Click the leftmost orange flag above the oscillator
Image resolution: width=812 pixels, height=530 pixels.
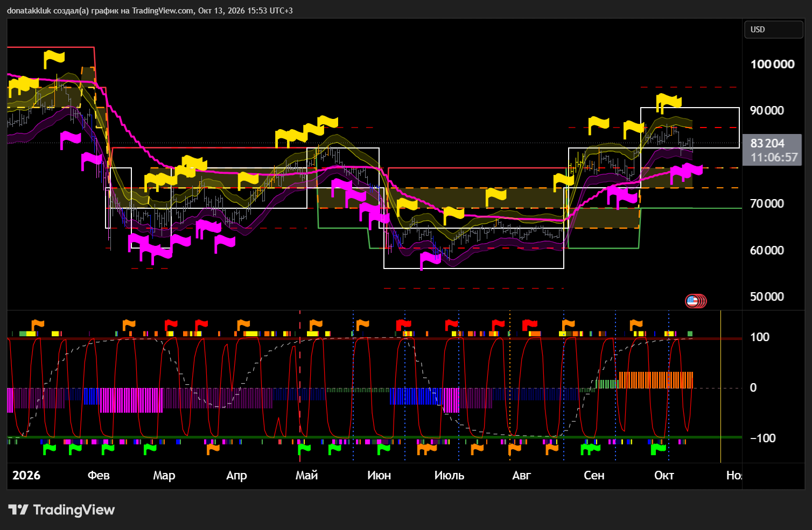(37, 325)
